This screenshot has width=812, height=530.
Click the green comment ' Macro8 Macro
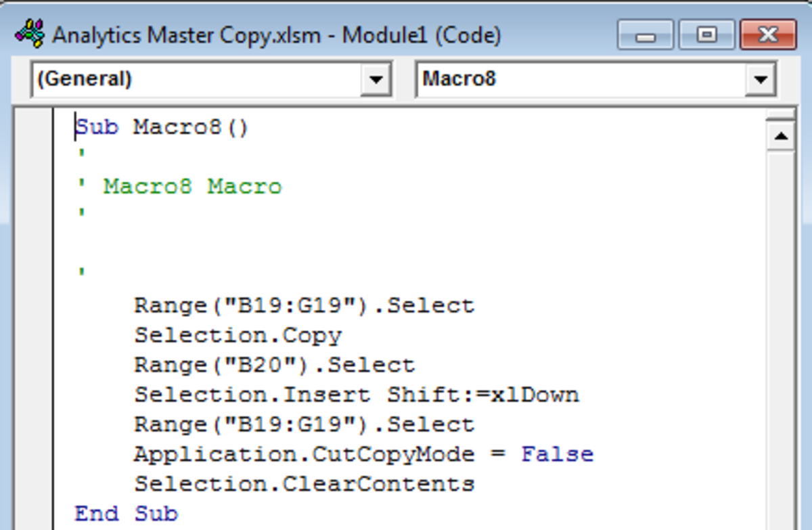192,186
